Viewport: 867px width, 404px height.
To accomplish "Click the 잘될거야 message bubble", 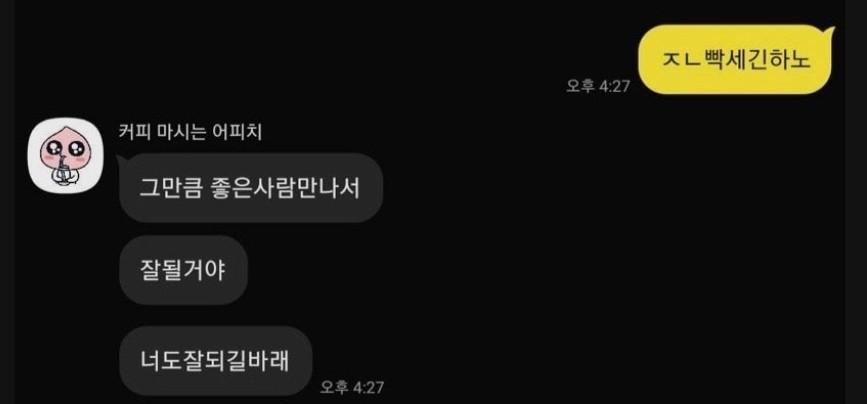I will 183,270.
